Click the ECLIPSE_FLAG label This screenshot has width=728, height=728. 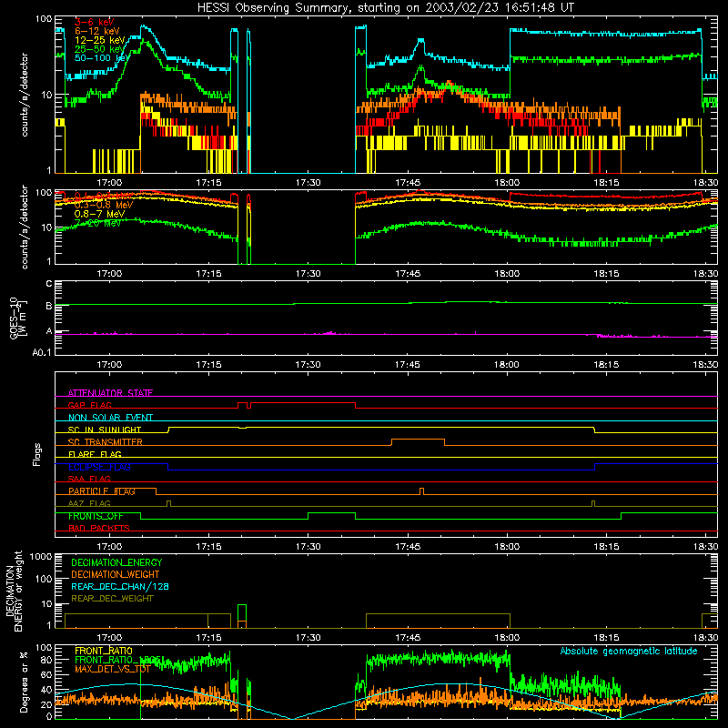[x=99, y=467]
